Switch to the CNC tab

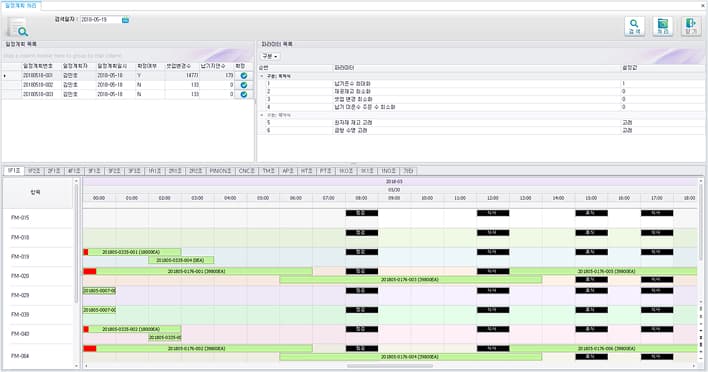click(247, 171)
